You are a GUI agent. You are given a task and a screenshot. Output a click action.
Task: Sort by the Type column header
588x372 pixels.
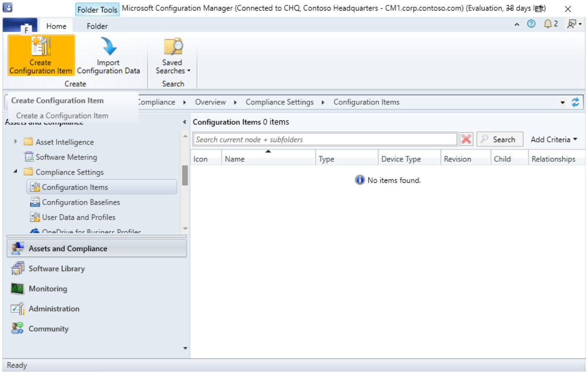tap(347, 159)
